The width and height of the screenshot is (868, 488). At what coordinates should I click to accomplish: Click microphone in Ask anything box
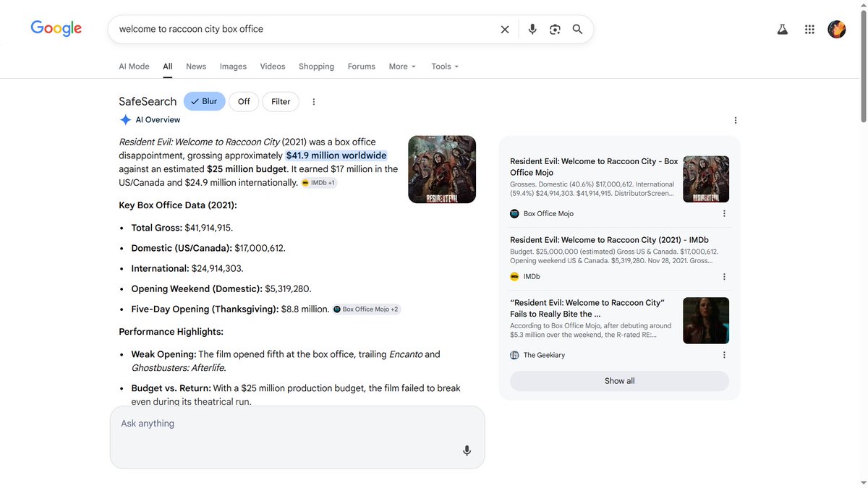pyautogui.click(x=467, y=450)
